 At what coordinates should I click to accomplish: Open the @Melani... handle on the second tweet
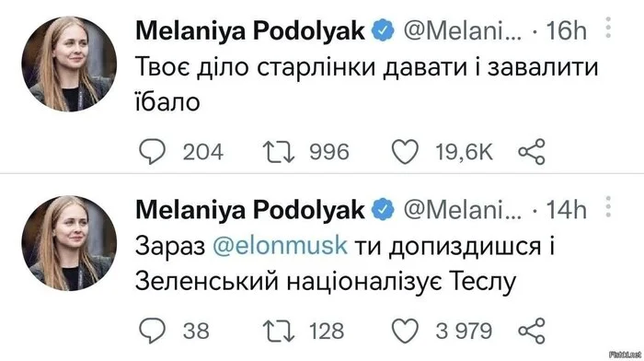click(x=462, y=210)
